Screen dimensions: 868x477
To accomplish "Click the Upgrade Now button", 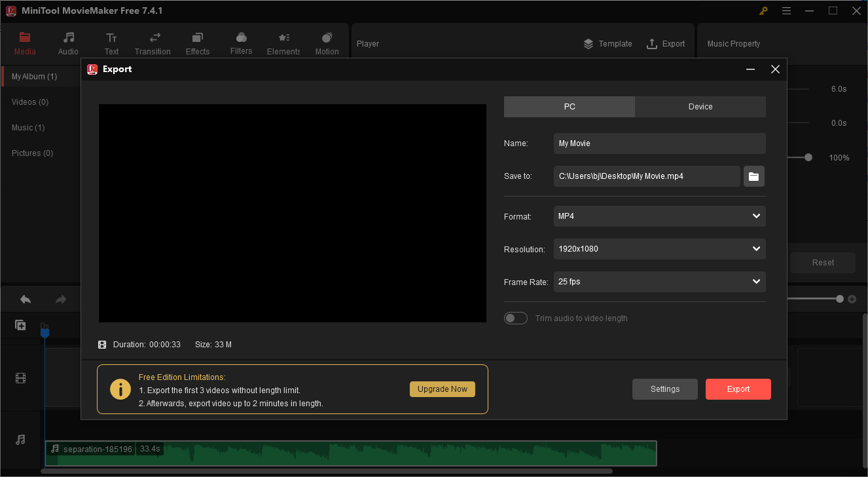I will (x=443, y=389).
